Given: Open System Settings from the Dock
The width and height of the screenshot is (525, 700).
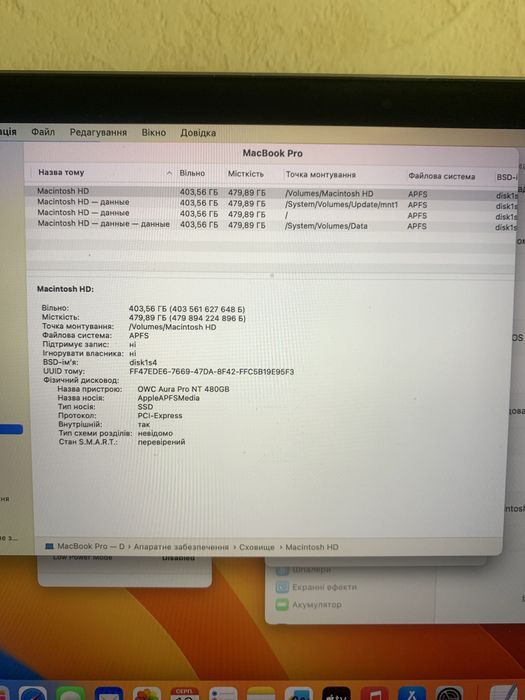Looking at the screenshot, I should [450, 694].
